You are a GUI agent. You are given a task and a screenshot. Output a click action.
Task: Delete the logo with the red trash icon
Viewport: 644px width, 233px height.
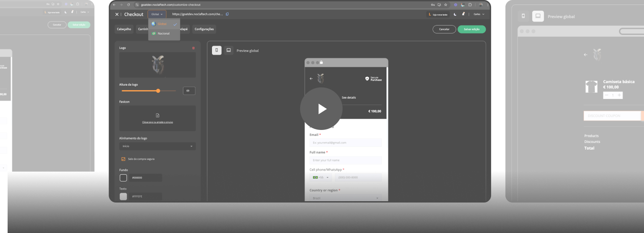point(193,48)
